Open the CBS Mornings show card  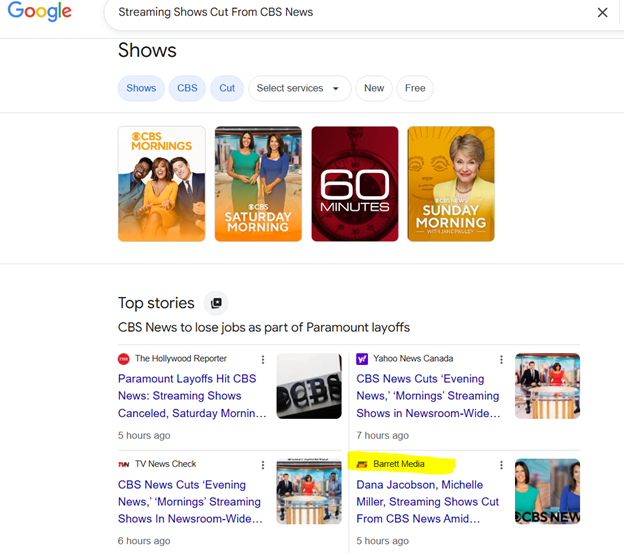tap(162, 184)
